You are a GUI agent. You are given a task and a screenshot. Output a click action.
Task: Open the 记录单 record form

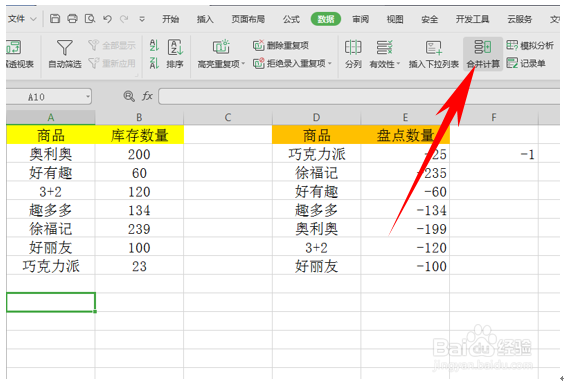pos(526,63)
